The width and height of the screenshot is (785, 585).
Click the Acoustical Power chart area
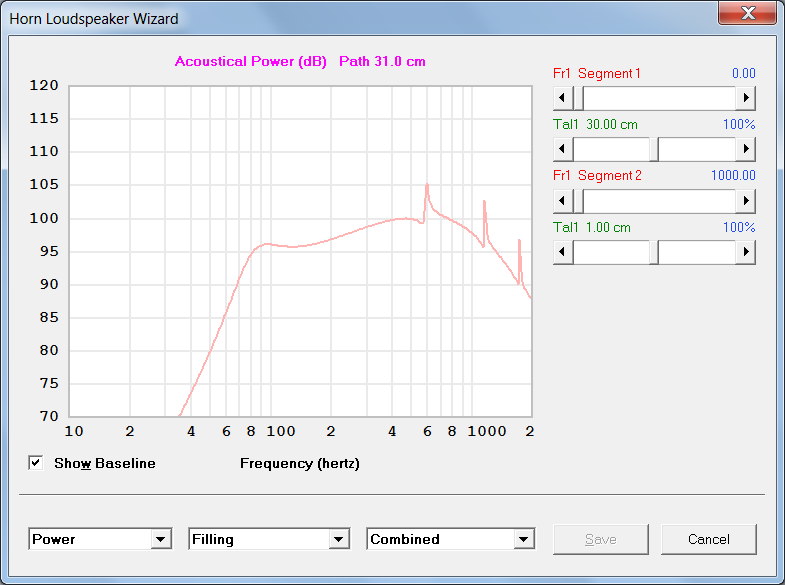point(300,251)
